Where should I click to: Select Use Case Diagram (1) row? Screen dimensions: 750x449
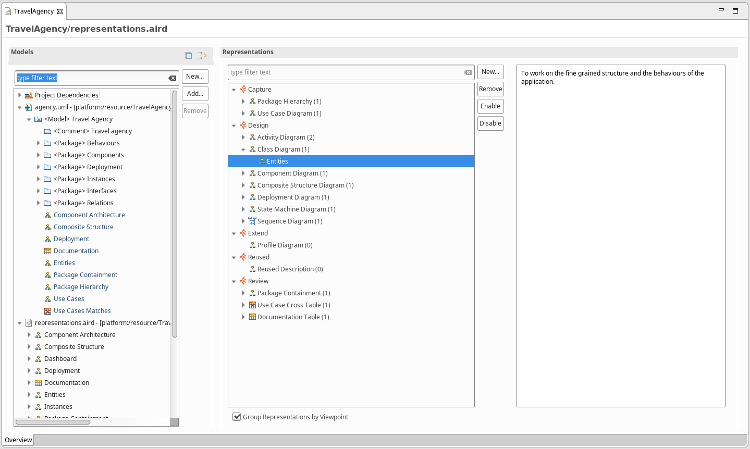click(351, 113)
